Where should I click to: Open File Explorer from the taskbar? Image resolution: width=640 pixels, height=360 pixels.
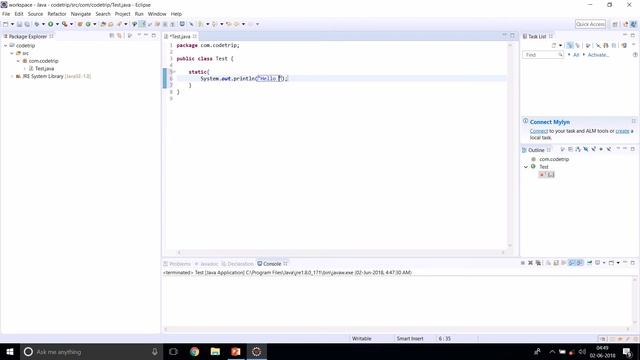[x=215, y=351]
